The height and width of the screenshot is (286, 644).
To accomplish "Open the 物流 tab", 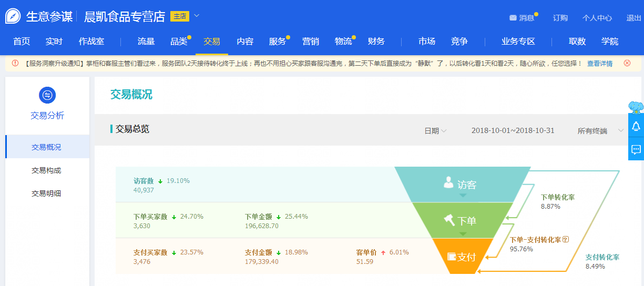I will [x=343, y=41].
